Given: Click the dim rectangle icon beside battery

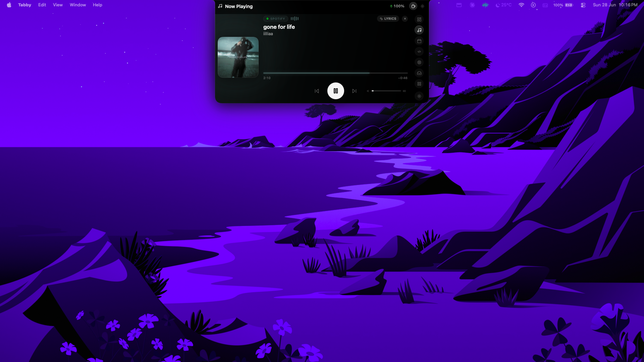Looking at the screenshot, I should [545, 5].
